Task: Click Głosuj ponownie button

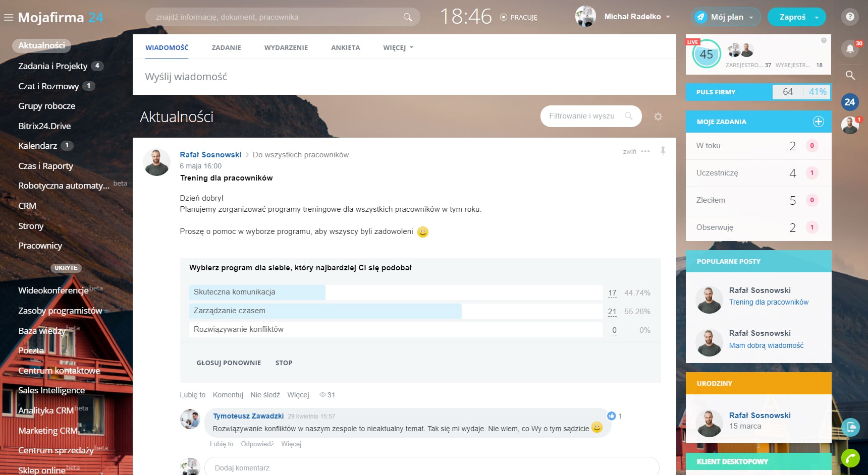Action: 229,363
